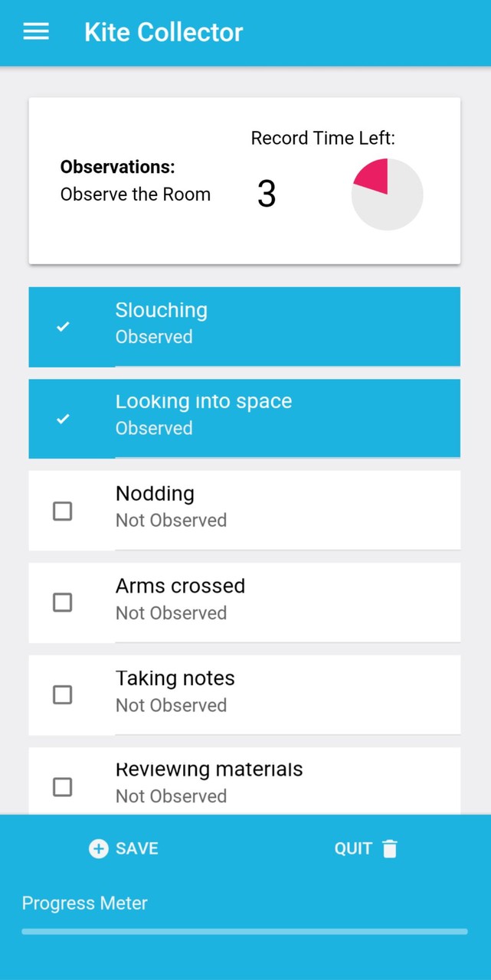Click the trash icon beside Quit
Viewport: 491px width, 980px height.
[x=390, y=848]
